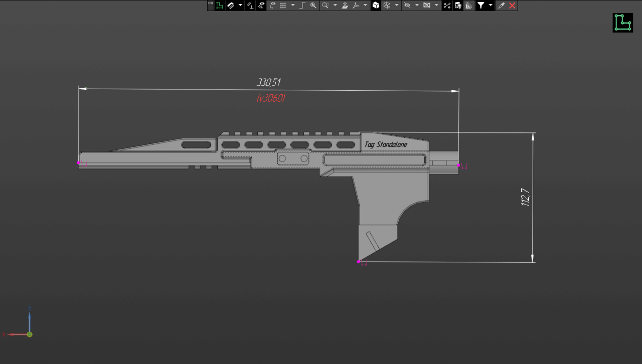This screenshot has height=364, width=642.
Task: Select the 330,51 dimension label on the drawing
Action: click(x=270, y=82)
